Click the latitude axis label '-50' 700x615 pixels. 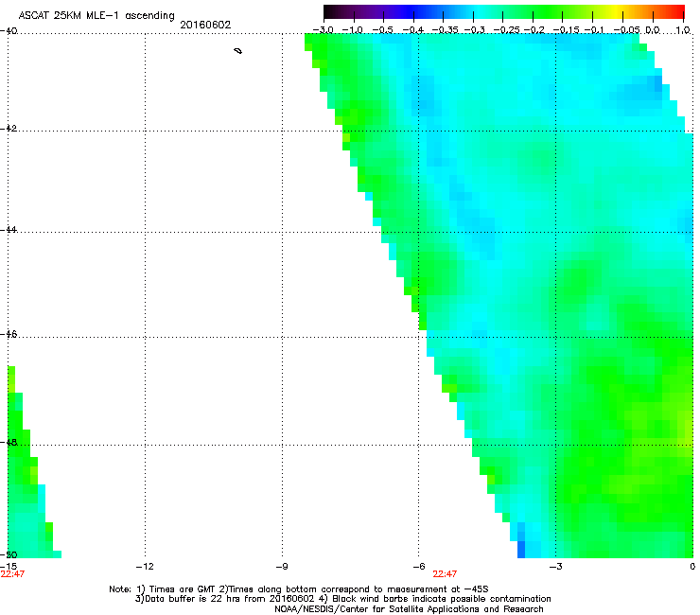(x=9, y=554)
